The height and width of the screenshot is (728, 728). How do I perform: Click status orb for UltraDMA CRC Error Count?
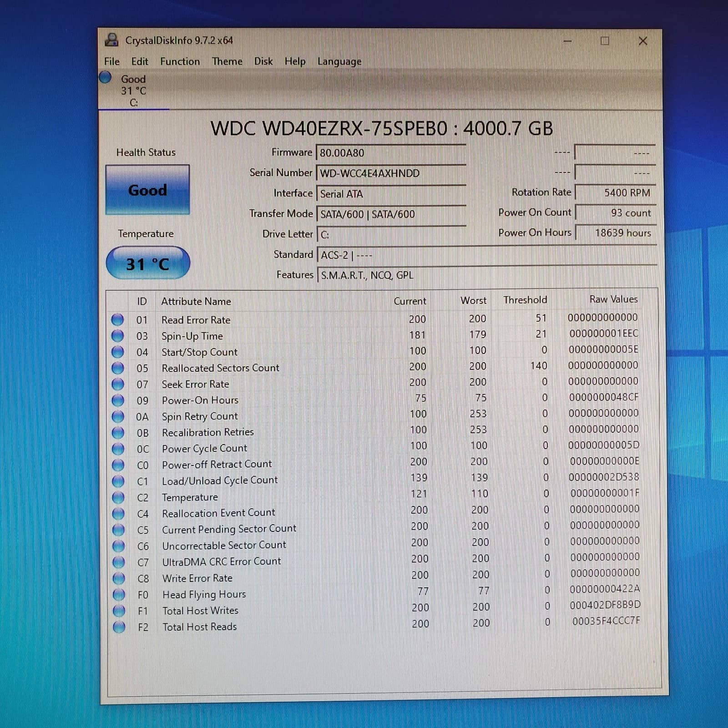click(118, 562)
